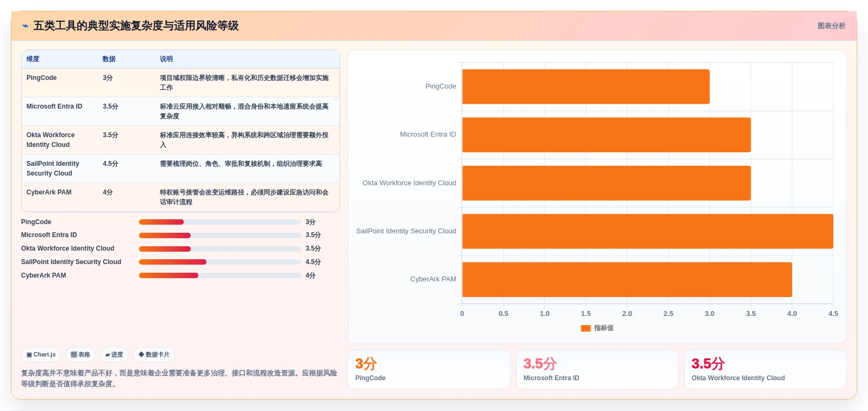The height and width of the screenshot is (411, 868).
Task: Click the CyberArk description about 特权账号
Action: [x=244, y=197]
